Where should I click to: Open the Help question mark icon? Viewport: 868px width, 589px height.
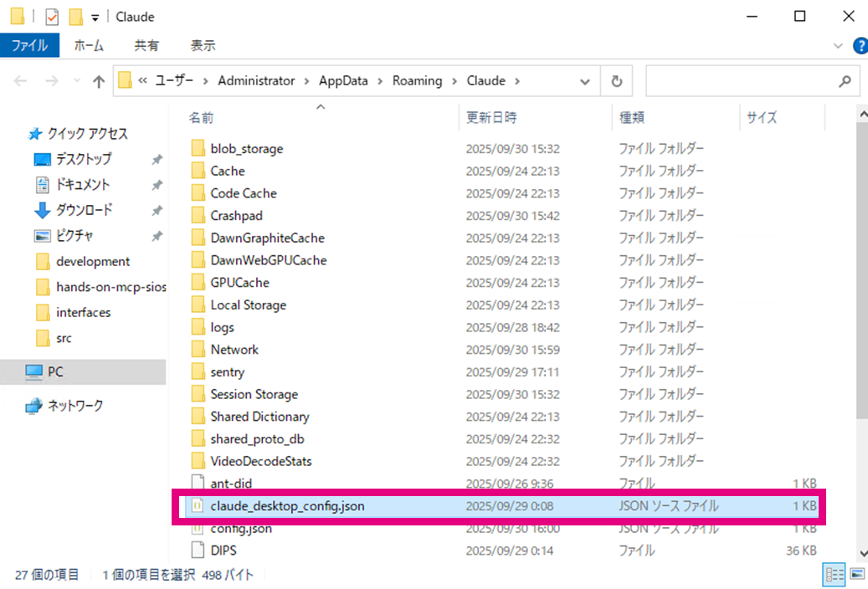(860, 46)
